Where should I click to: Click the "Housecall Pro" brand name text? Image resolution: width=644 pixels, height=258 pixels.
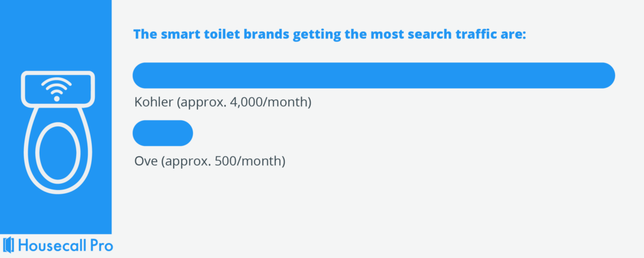65,245
